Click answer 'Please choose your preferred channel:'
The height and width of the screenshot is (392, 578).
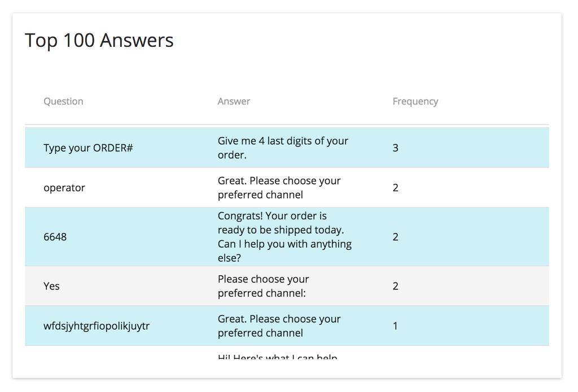coord(263,286)
